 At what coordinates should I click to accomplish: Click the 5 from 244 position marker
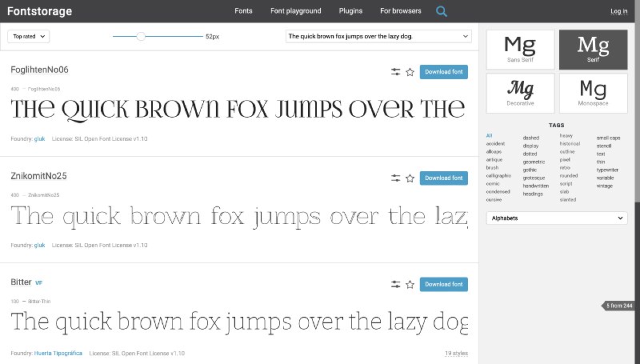(618, 306)
